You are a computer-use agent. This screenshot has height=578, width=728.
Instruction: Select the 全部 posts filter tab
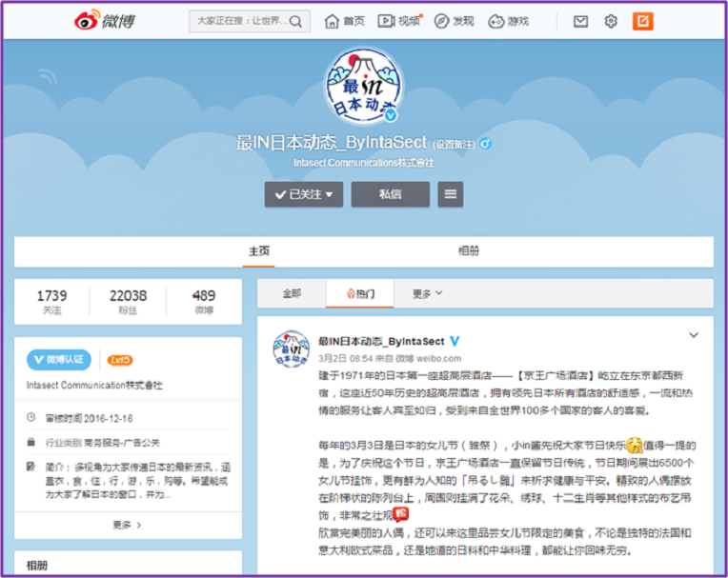click(x=291, y=294)
